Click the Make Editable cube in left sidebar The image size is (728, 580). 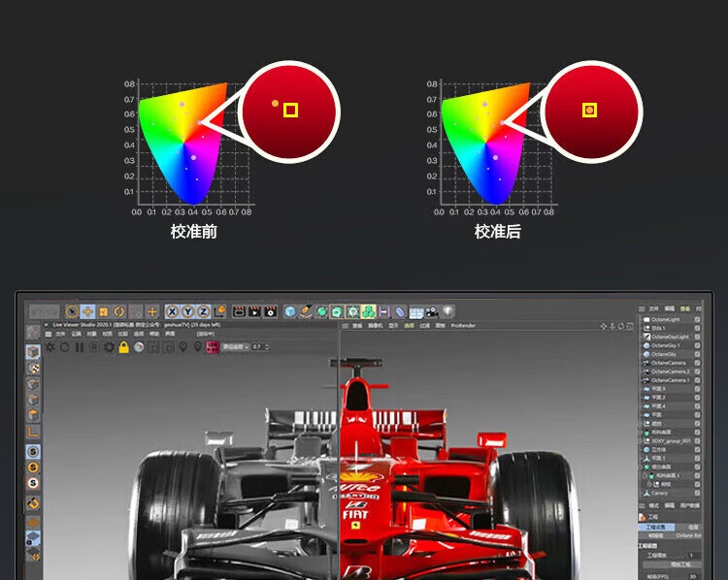pos(33,351)
